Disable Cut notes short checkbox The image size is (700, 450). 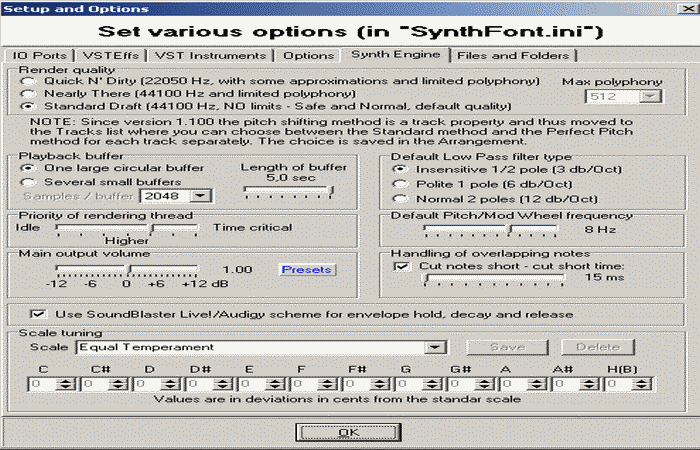[x=400, y=266]
